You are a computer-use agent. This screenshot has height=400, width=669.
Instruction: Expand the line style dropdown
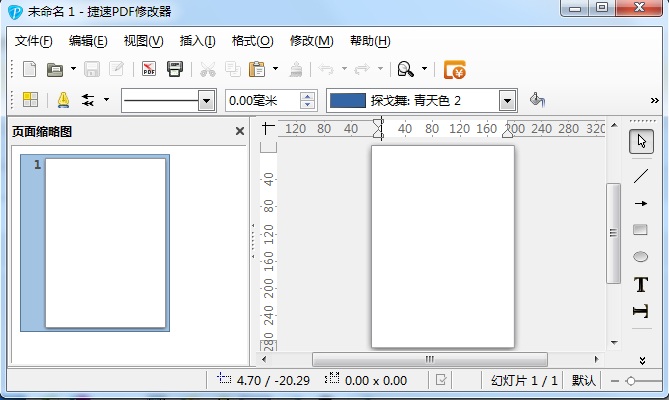pyautogui.click(x=207, y=100)
